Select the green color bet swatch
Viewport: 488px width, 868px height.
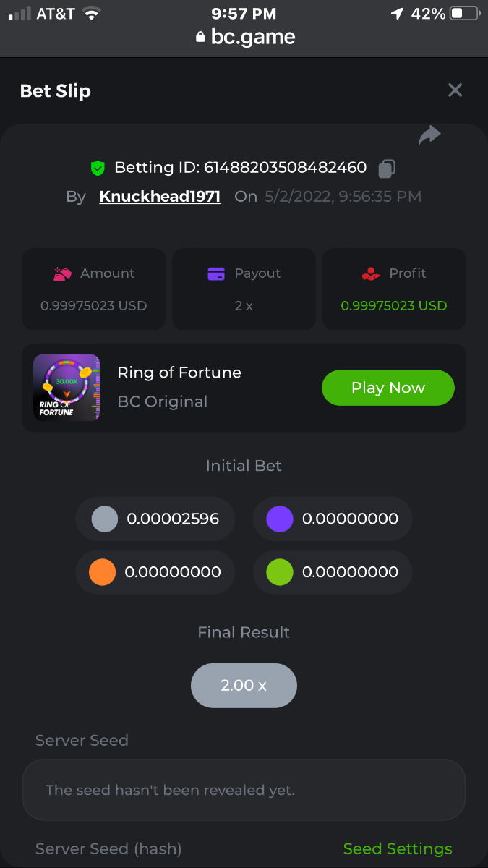[280, 572]
